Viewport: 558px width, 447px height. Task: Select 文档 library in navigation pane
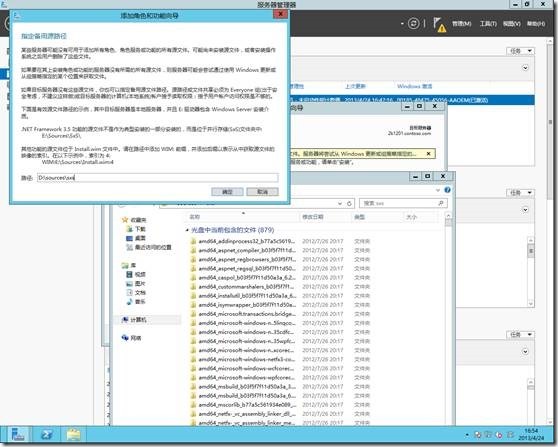136,293
